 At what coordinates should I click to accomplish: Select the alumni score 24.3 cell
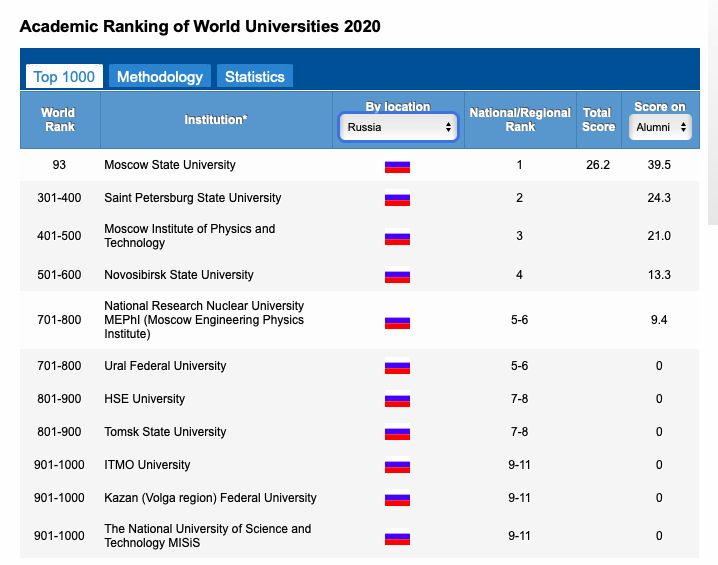coord(659,198)
